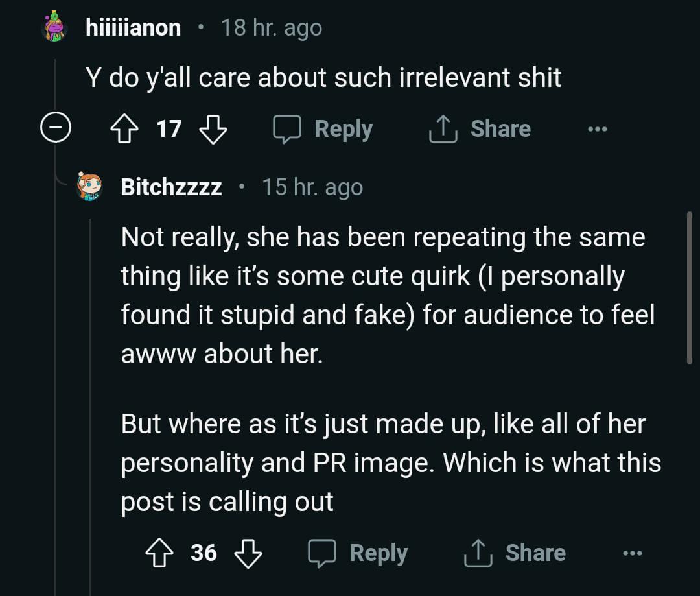Image resolution: width=700 pixels, height=596 pixels.
Task: Click the speech bubble icon under hiiiiianon's comment
Action: tap(286, 129)
